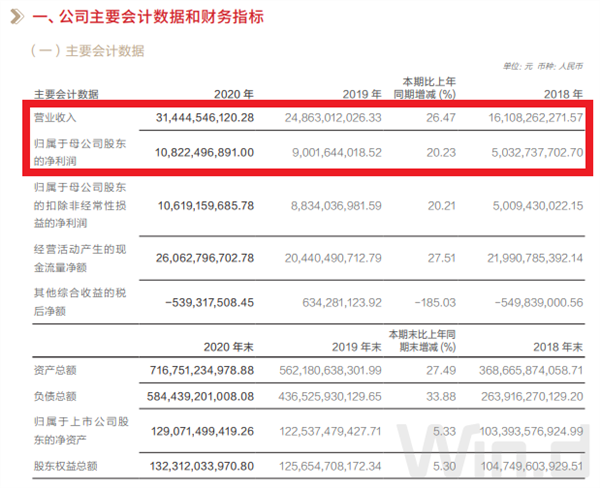This screenshot has height=488, width=600.
Task: Select the net profit value 10,822,496,891.00
Action: tap(222, 153)
